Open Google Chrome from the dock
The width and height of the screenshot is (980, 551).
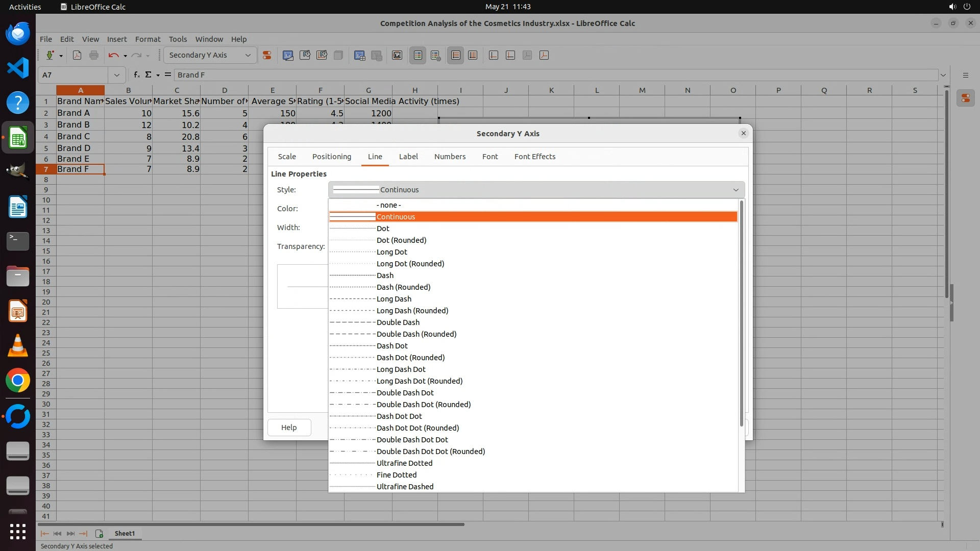[18, 381]
